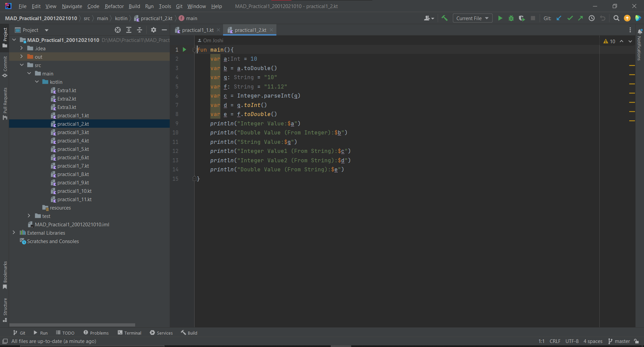The width and height of the screenshot is (644, 347).
Task: Expand the .idea folder
Action: tap(21, 48)
